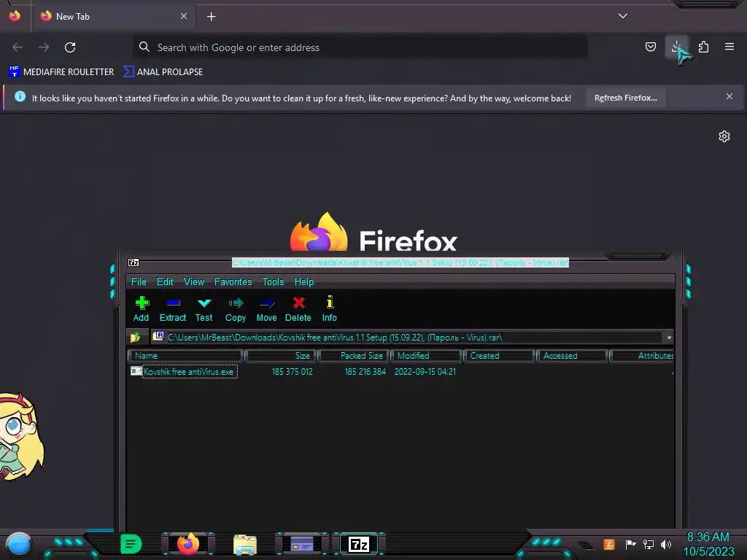747x560 pixels.
Task: Switch to 7-Zip from the taskbar
Action: [359, 544]
